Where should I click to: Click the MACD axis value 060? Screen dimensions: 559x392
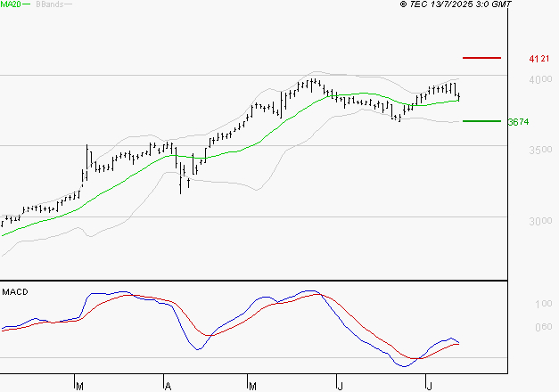point(543,327)
